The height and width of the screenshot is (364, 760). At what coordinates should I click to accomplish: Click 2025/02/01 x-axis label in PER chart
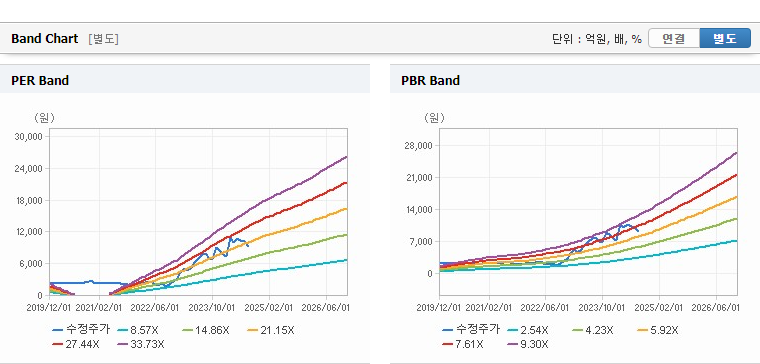[x=269, y=308]
